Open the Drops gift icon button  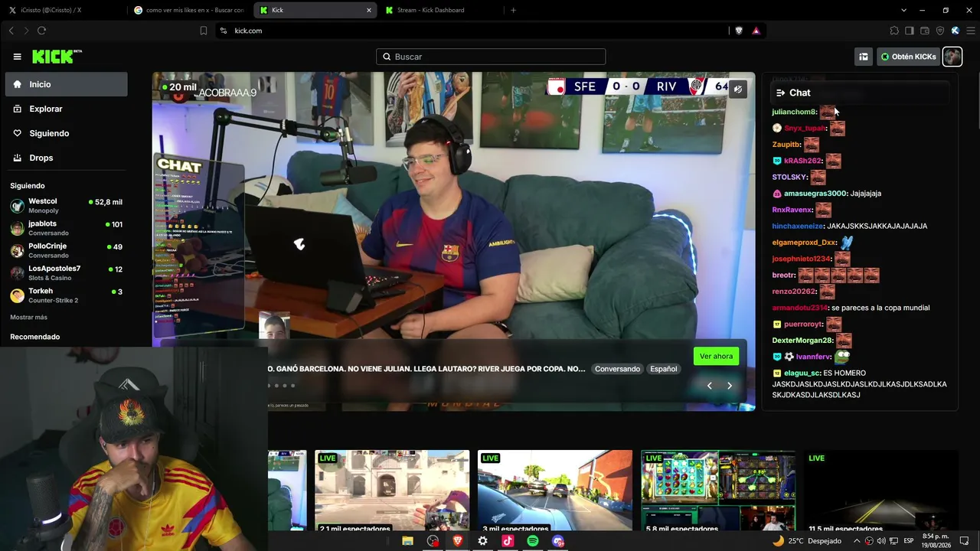[x=864, y=57]
